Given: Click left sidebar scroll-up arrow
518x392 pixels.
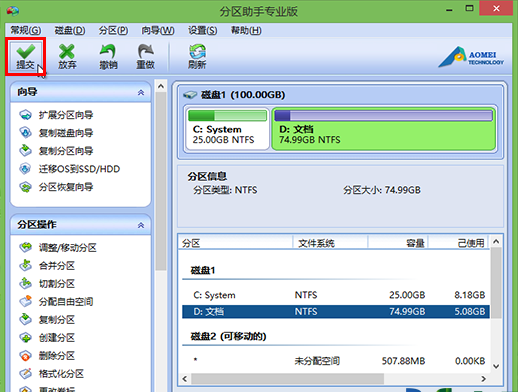Looking at the screenshot, I should pos(161,87).
